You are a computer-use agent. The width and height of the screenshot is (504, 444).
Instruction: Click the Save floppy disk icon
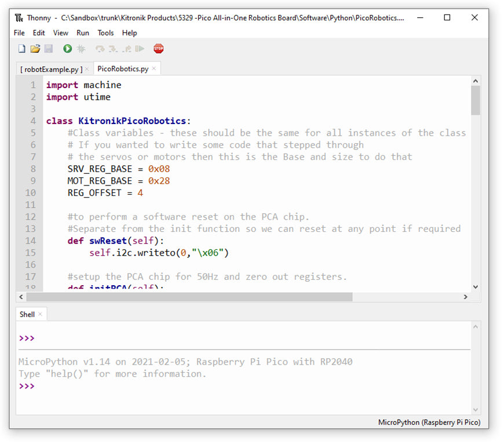[x=49, y=49]
